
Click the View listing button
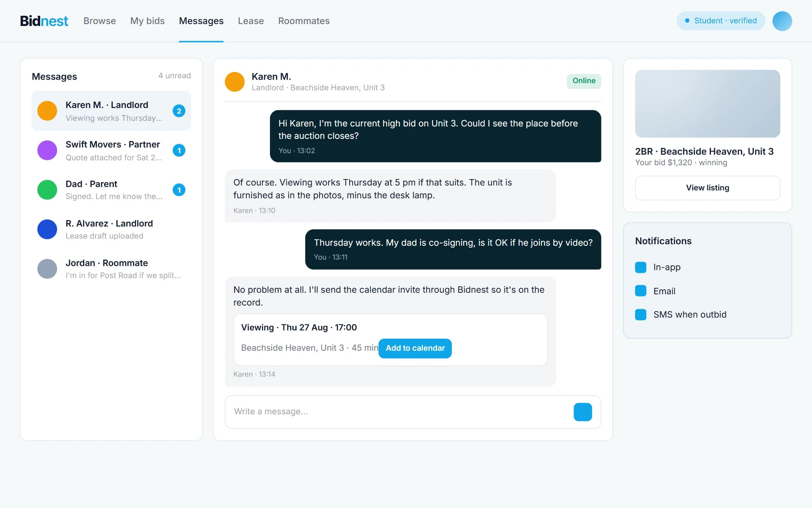click(x=707, y=188)
